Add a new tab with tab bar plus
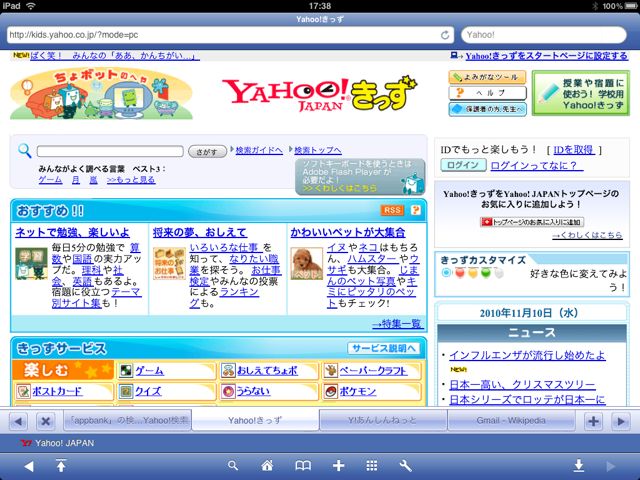This screenshot has width=640, height=480. click(x=593, y=421)
